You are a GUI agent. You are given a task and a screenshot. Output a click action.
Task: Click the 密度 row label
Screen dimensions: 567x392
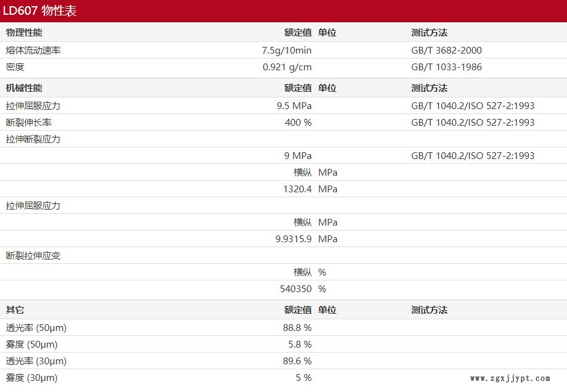coord(15,67)
